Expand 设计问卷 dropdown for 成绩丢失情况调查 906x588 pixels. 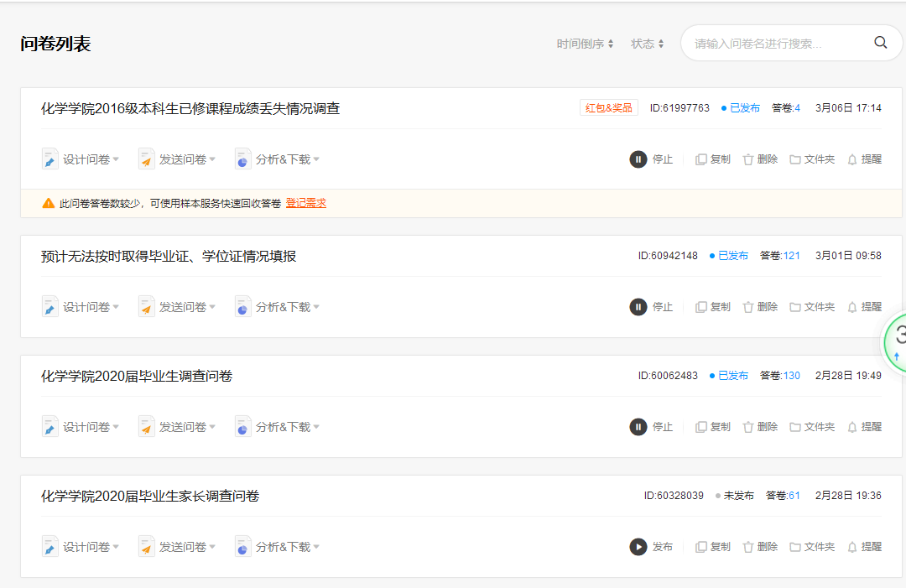(81, 159)
